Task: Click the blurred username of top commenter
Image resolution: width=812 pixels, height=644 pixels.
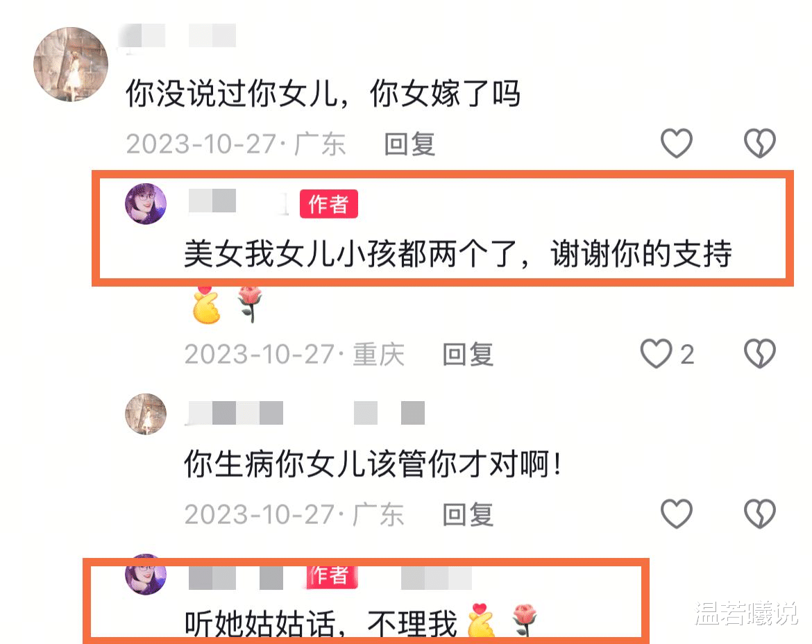Action: 178,36
